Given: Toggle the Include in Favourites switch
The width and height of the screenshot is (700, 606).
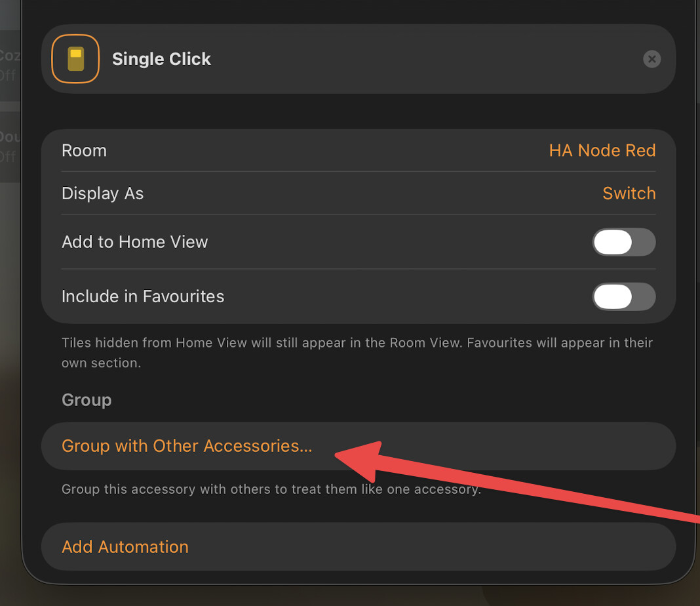Looking at the screenshot, I should coord(624,296).
